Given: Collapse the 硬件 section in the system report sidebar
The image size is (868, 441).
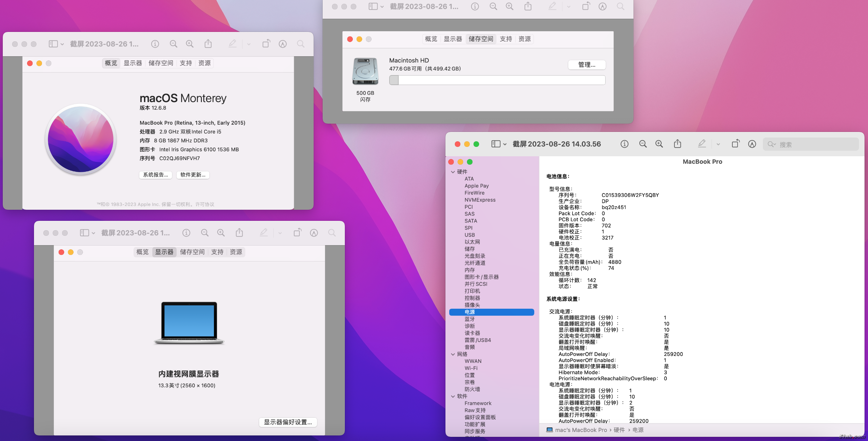Looking at the screenshot, I should pyautogui.click(x=453, y=172).
